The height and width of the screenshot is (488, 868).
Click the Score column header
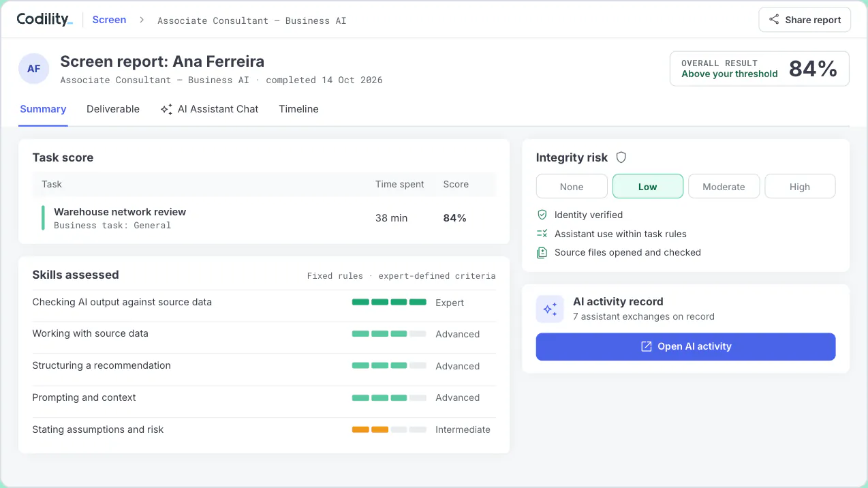click(456, 184)
